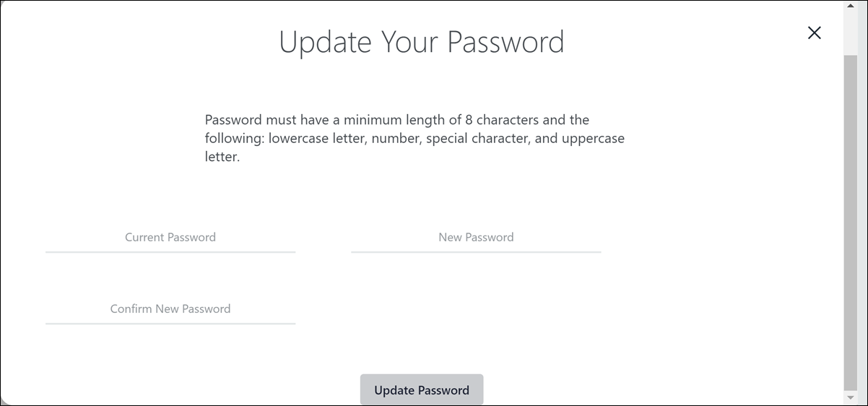Click the words "lowercase letter" in requirements
This screenshot has width=868, height=406.
318,138
